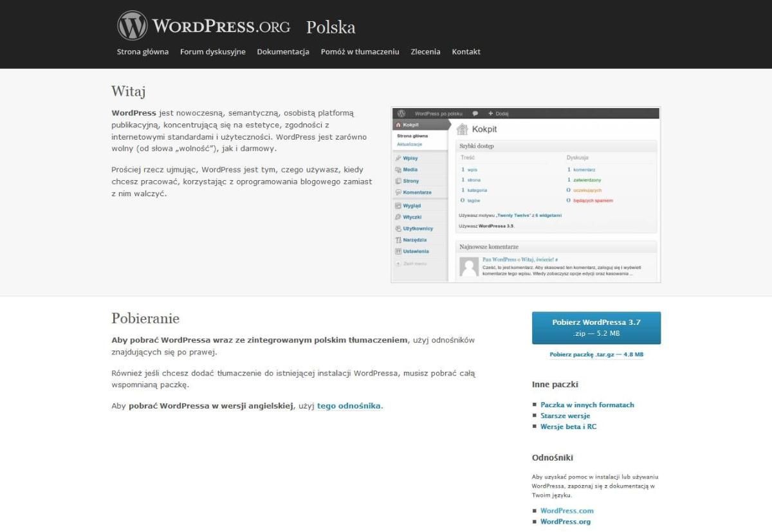Image resolution: width=772 pixels, height=532 pixels.
Task: Click the Narzędzia tools icon in preview sidebar
Action: [x=398, y=240]
